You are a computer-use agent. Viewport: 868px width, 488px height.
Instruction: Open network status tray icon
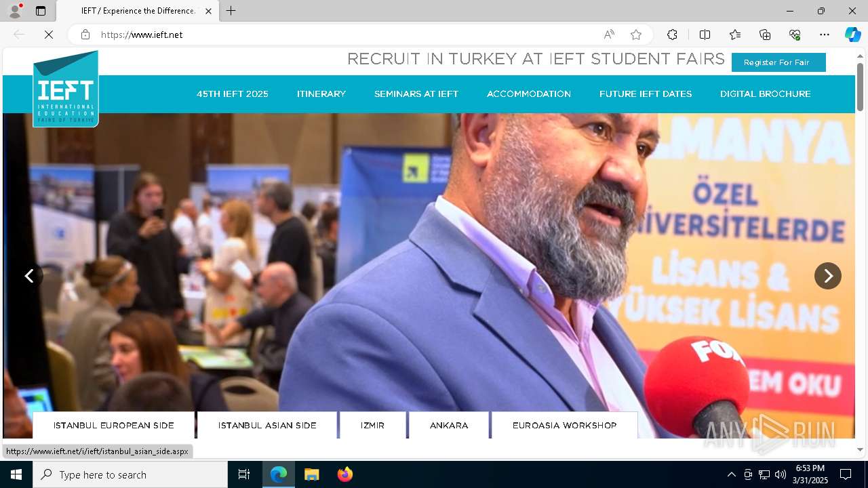764,474
